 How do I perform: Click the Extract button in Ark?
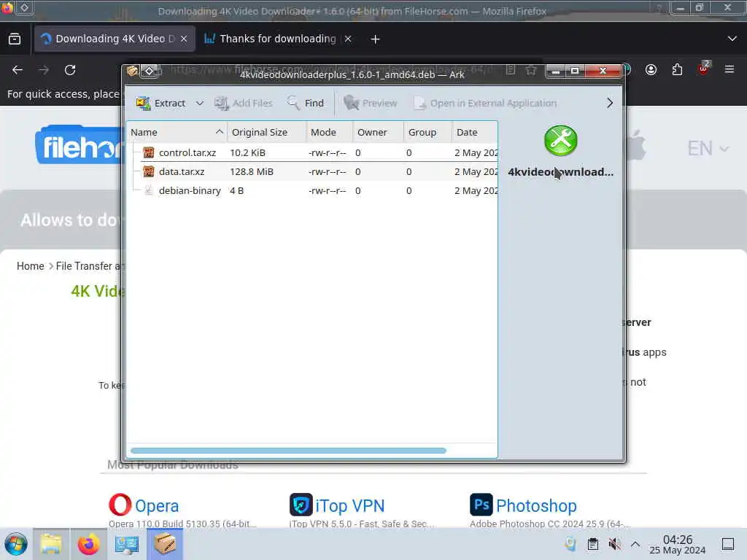click(160, 103)
